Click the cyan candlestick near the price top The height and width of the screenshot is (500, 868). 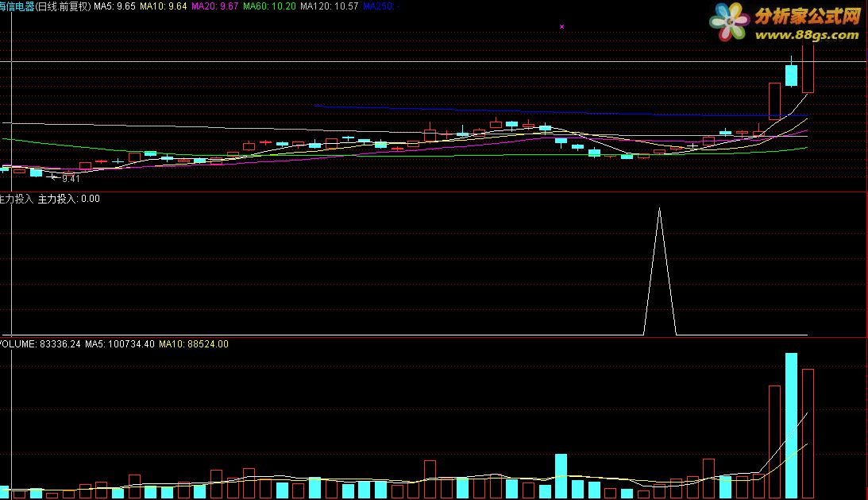tap(792, 75)
